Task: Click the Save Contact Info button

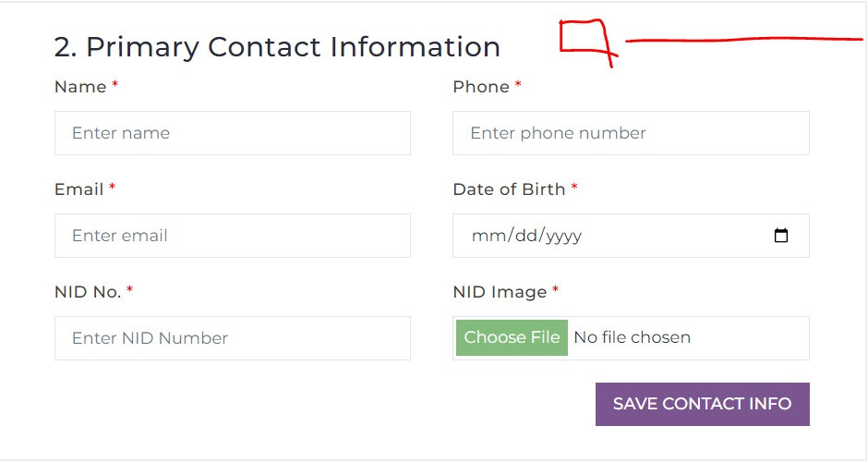Action: (702, 404)
